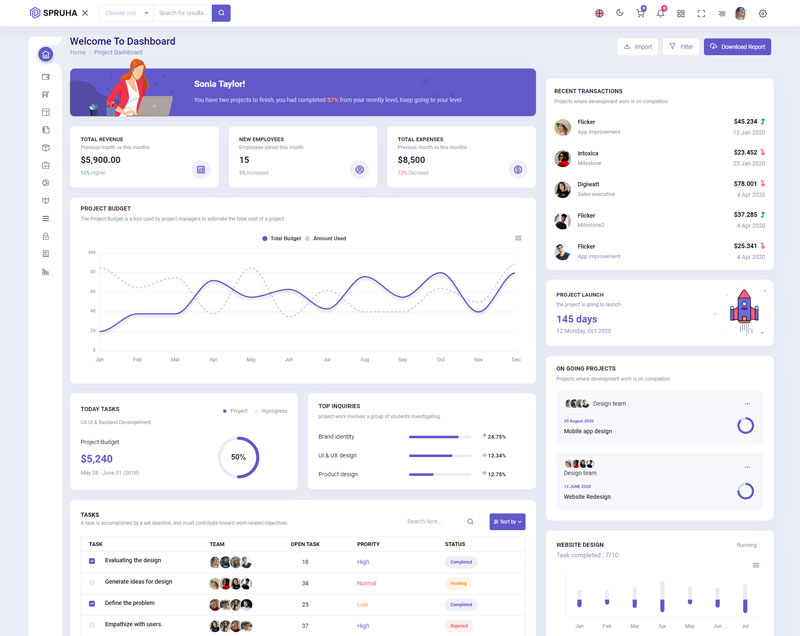Uncheck the 'Evaluating the design' task checkbox
Image resolution: width=800 pixels, height=636 pixels.
coord(92,561)
